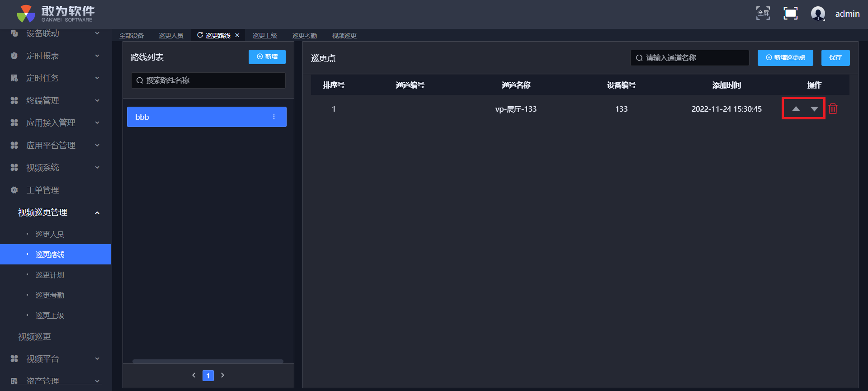Collapse the 视频巡更管理 menu section
Screen dimensions: 868x391
(x=97, y=212)
